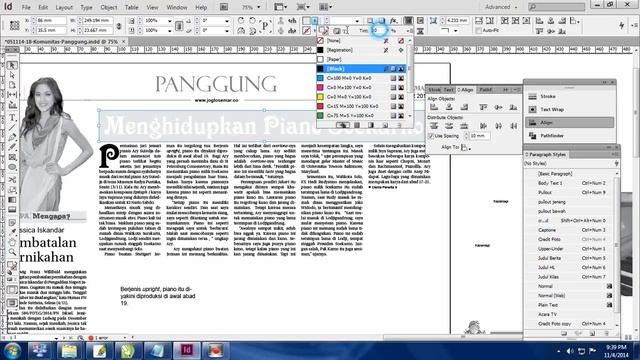The image size is (640, 360).
Task: Switch to the Pathfinder tab in Align panel group
Action: [486, 90]
